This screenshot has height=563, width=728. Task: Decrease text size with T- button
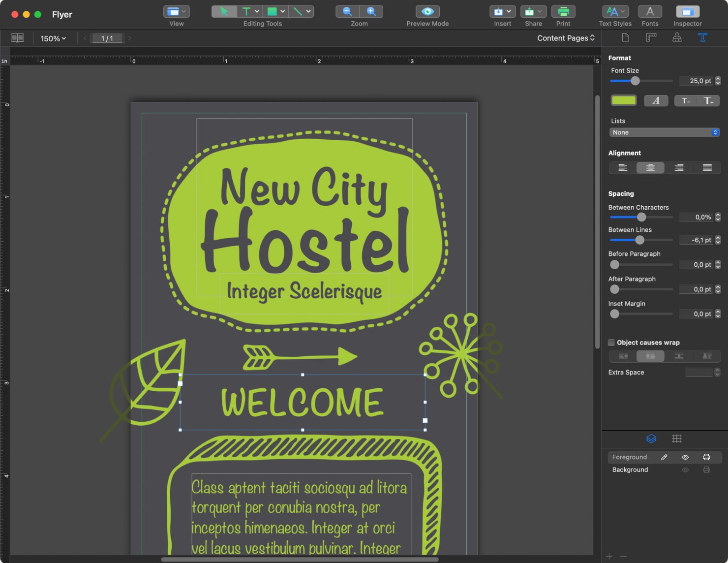pyautogui.click(x=686, y=100)
